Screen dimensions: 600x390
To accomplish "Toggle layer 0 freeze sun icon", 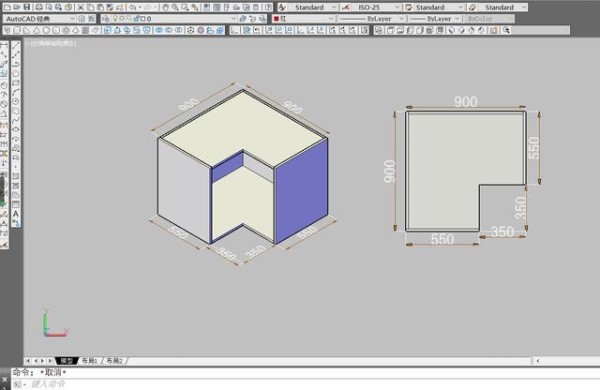I will click(122, 18).
